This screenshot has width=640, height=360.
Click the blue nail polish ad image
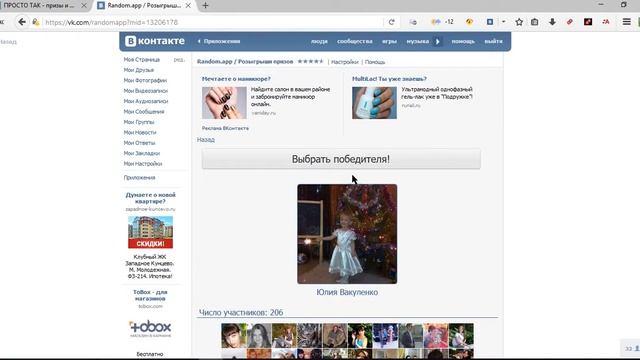[x=374, y=103]
